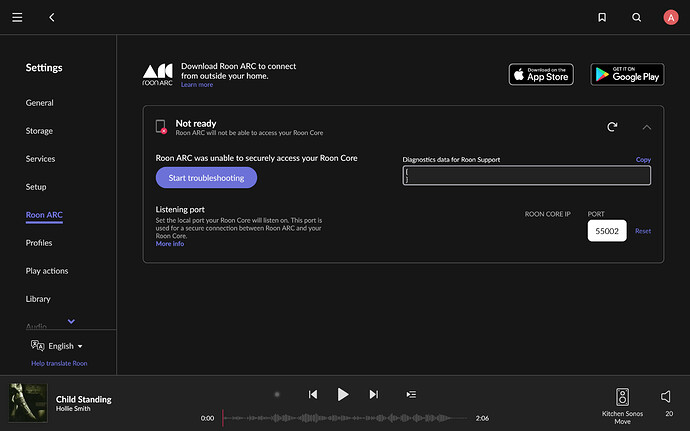
Task: Open Setup settings
Action: coord(36,187)
